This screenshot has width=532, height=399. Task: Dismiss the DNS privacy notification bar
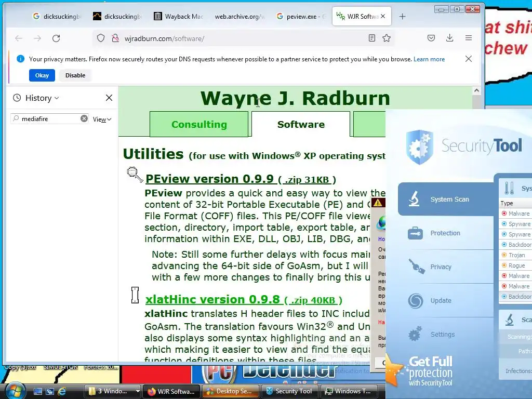tap(469, 59)
